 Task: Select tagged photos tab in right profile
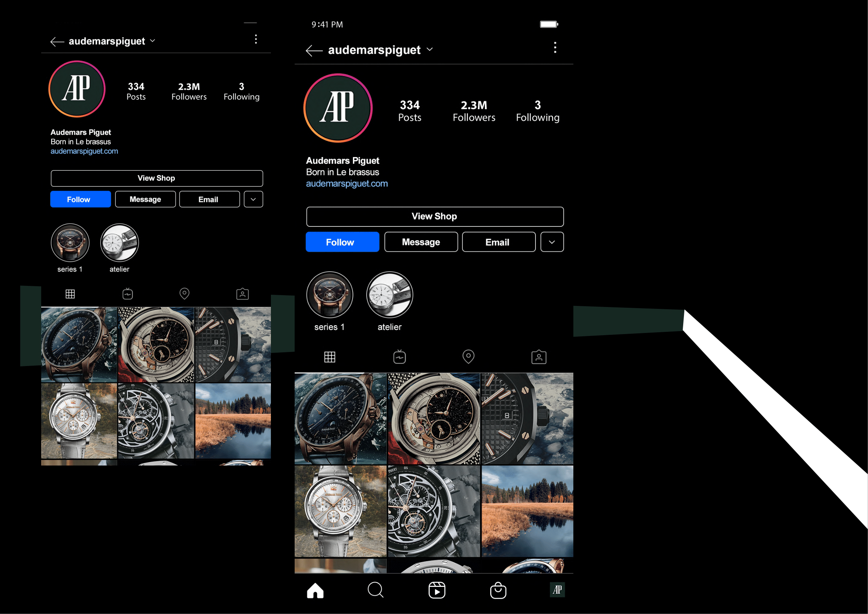(539, 356)
